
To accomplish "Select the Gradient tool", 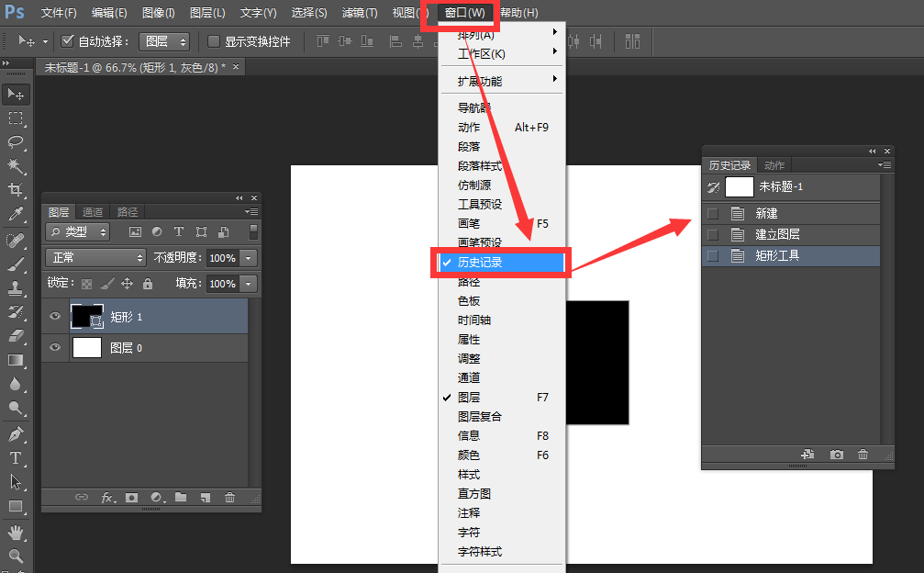I will (x=16, y=360).
